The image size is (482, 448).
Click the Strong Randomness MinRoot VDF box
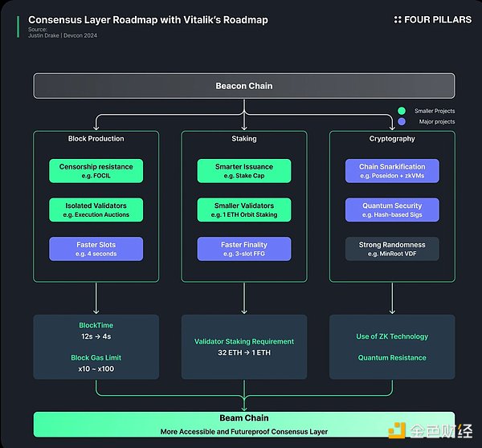(392, 249)
